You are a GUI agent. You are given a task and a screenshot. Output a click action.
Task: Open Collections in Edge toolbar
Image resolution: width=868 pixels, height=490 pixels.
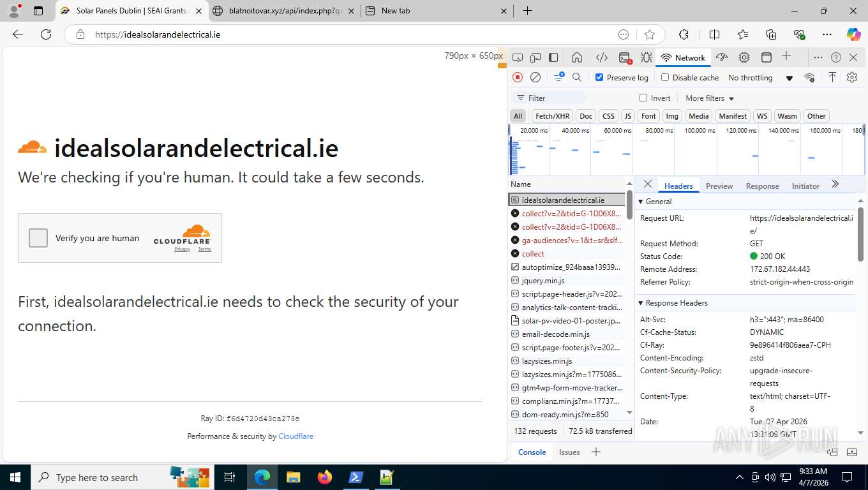pos(771,34)
